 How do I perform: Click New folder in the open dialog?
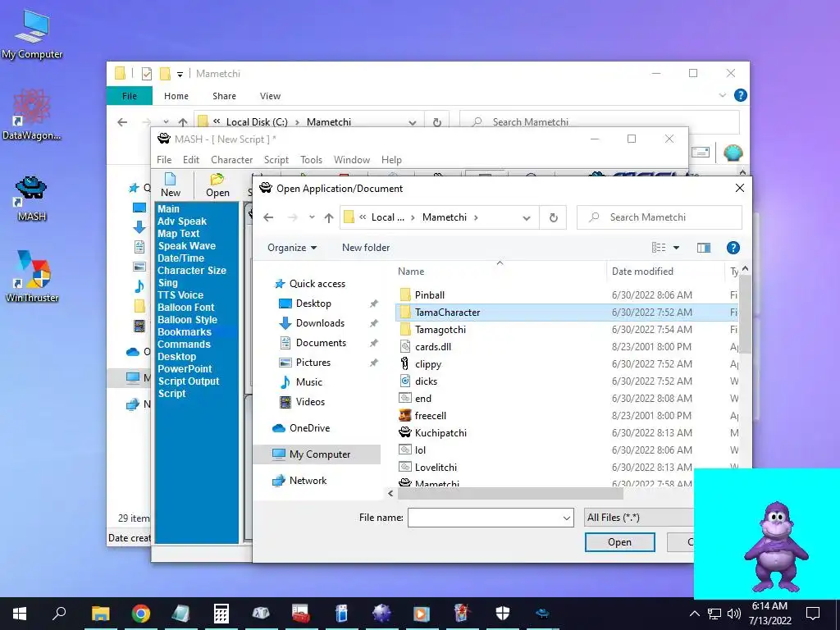[x=366, y=248]
